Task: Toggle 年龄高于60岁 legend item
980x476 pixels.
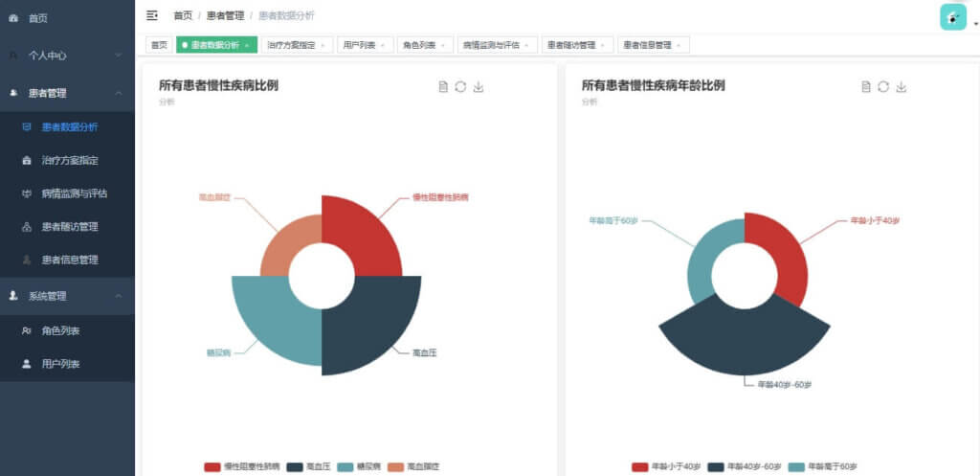Action: coord(822,466)
